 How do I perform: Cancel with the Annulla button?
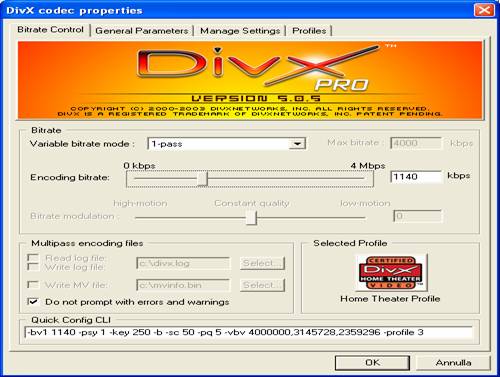[x=453, y=362]
